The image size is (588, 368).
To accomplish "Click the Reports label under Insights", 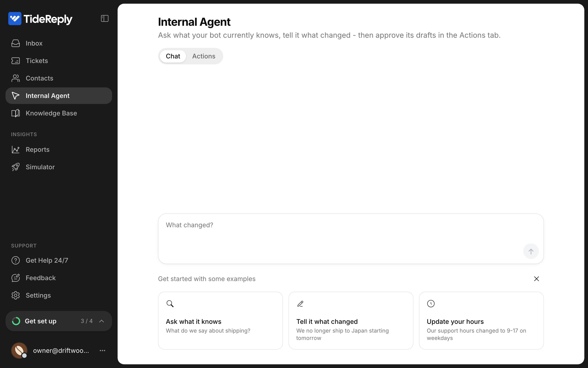I will pyautogui.click(x=38, y=149).
